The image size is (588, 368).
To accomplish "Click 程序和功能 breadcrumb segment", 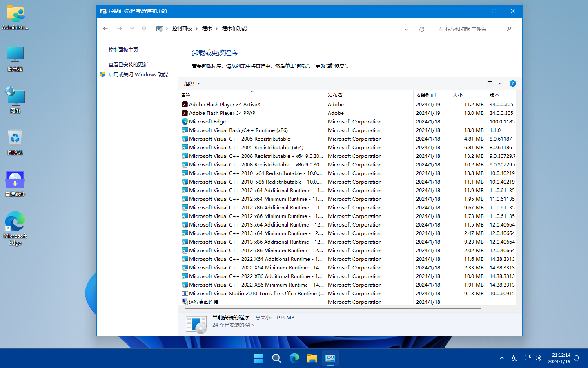I will (x=234, y=29).
